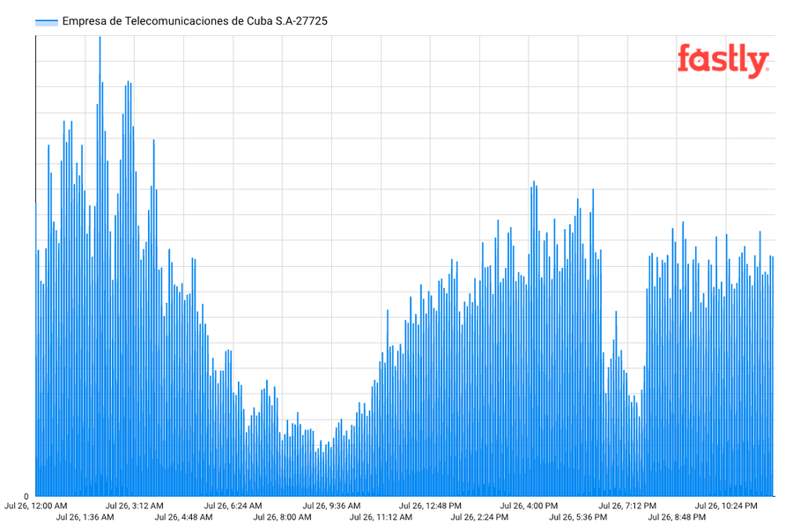Screen dimensions: 793x532
Task: Click the Empresa de Telecomunicaciones de Cuba legend label
Action: click(x=195, y=21)
